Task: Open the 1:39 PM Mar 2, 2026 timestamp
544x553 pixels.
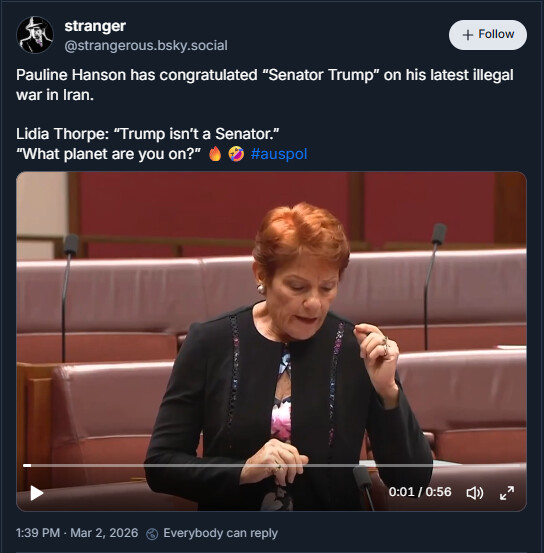Action: [x=77, y=533]
